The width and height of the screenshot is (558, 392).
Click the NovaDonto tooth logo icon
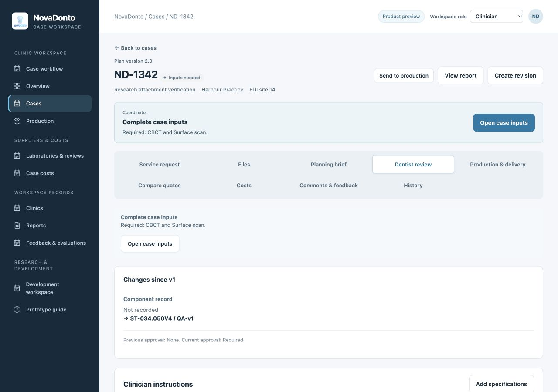pyautogui.click(x=20, y=21)
